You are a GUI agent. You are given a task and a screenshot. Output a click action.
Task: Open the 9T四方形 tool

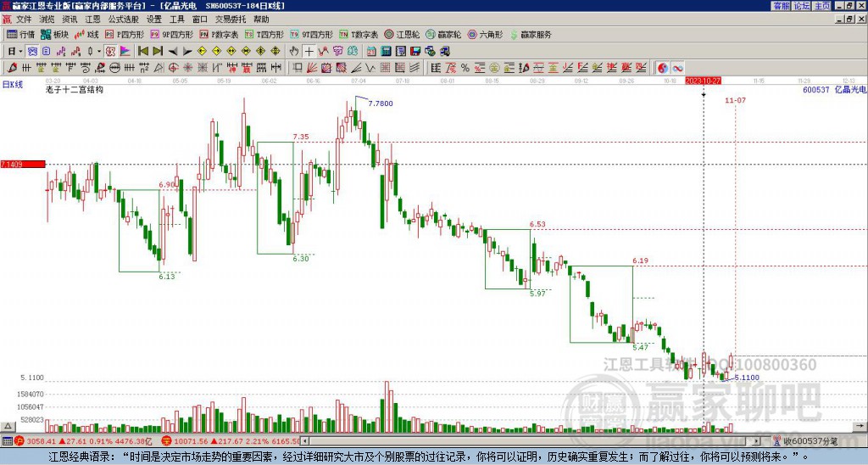click(312, 34)
